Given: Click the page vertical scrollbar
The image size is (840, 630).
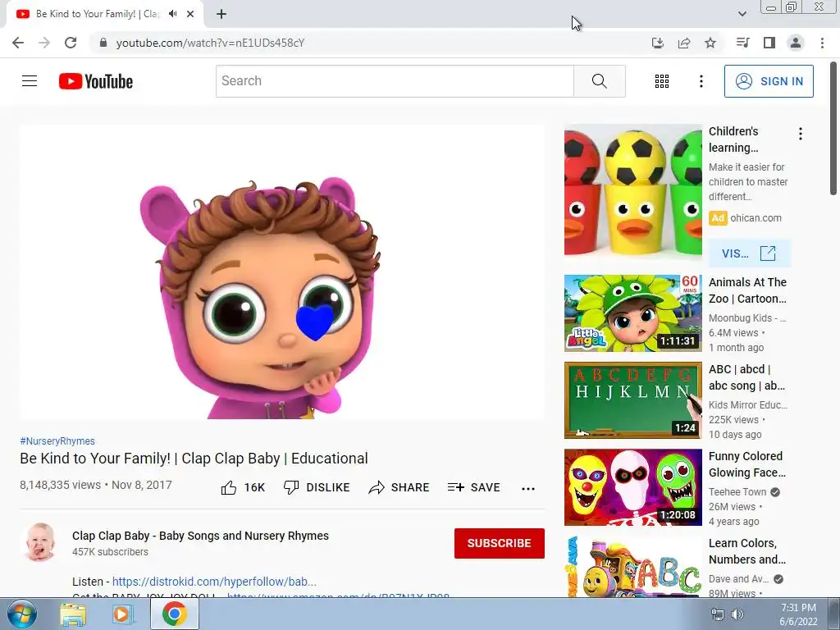Looking at the screenshot, I should point(834,129).
